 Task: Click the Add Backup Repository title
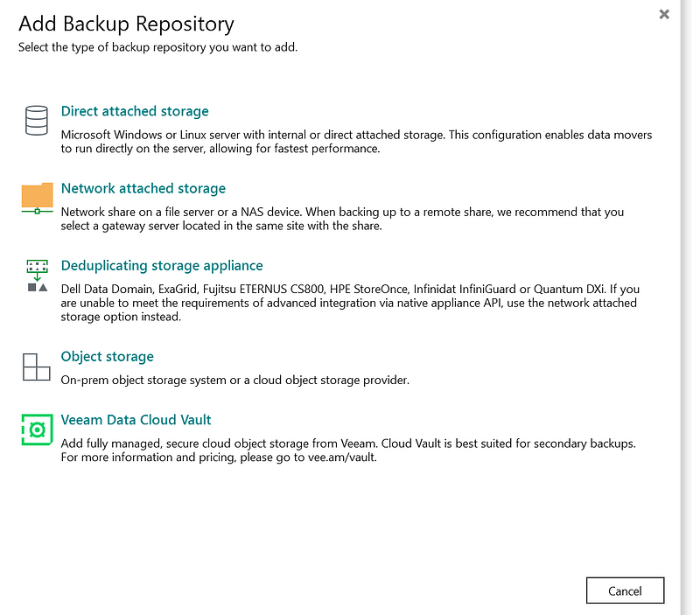126,24
